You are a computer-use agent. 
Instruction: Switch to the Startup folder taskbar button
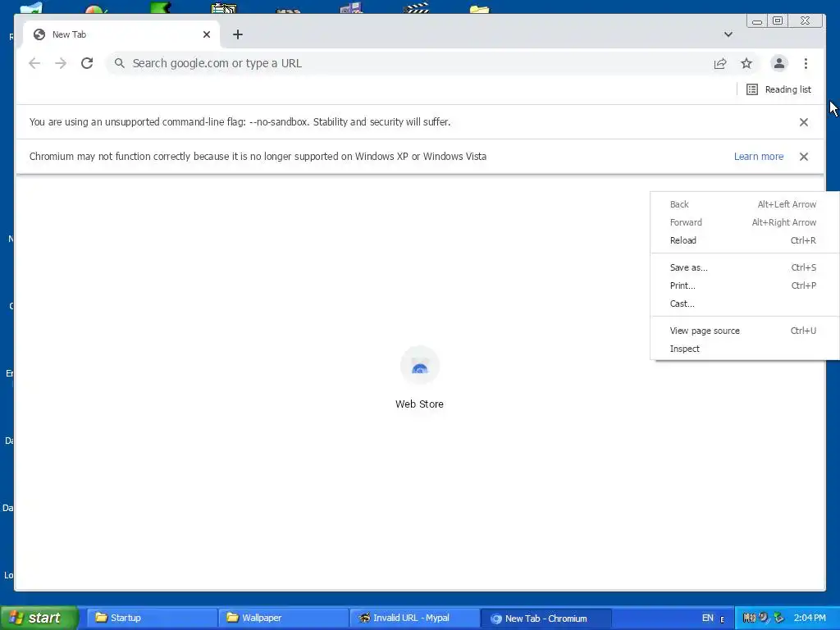pos(151,618)
